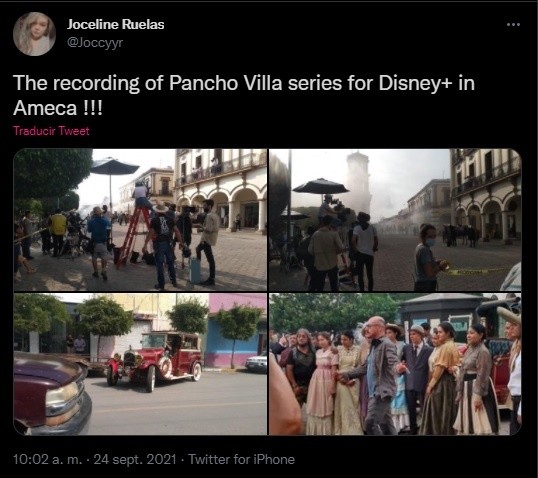Open the photo of actors in period costumes
538x478 pixels.
pos(395,364)
